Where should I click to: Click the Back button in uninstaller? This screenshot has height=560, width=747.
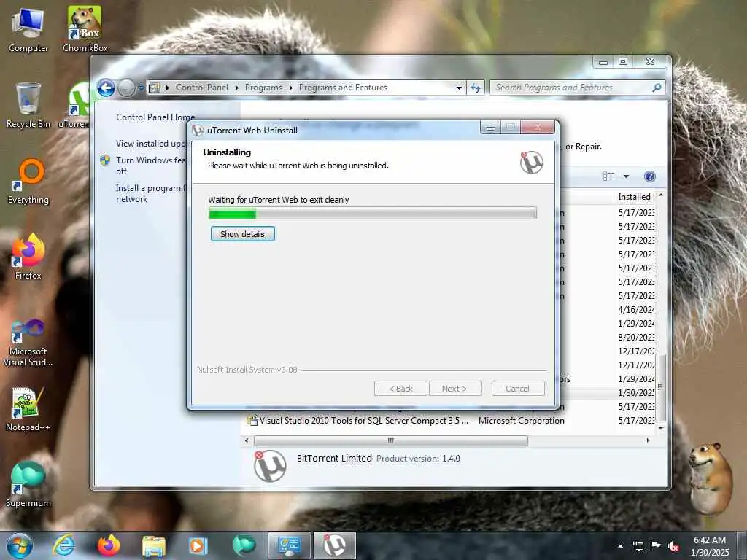[x=400, y=389]
